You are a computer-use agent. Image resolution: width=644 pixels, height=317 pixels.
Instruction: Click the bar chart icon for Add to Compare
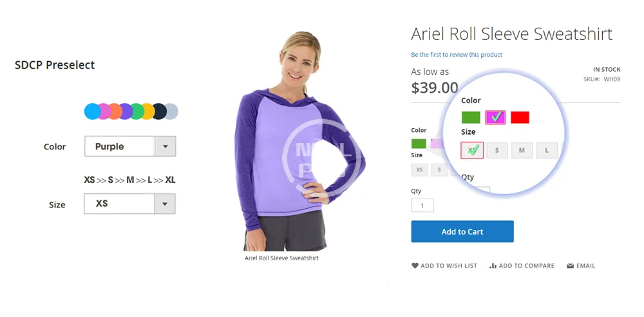tap(493, 265)
